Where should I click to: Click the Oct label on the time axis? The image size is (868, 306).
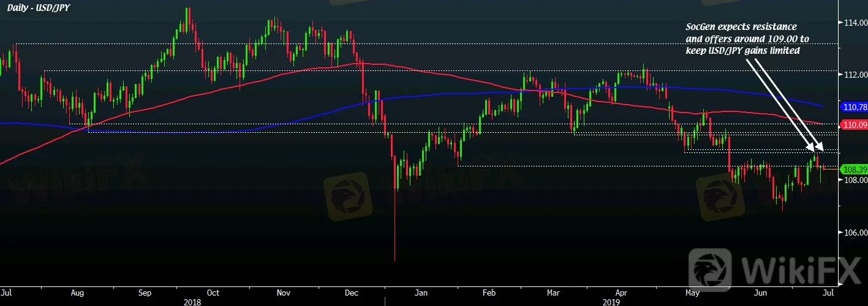(x=214, y=293)
